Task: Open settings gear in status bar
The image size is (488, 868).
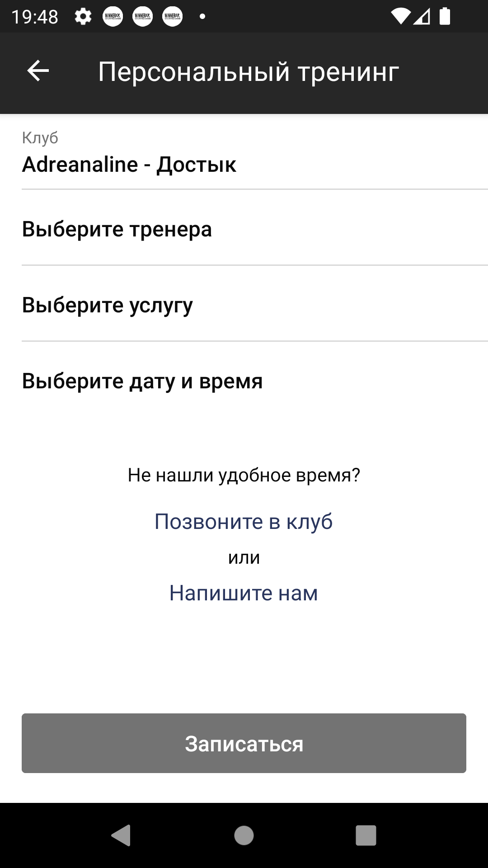Action: tap(83, 17)
